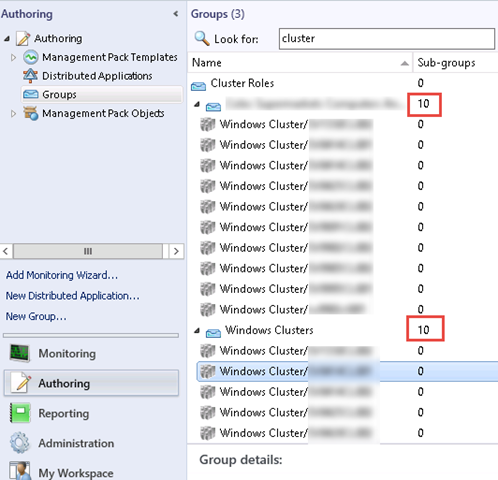
Task: Collapse the Authoring root tree node
Action: click(x=7, y=39)
